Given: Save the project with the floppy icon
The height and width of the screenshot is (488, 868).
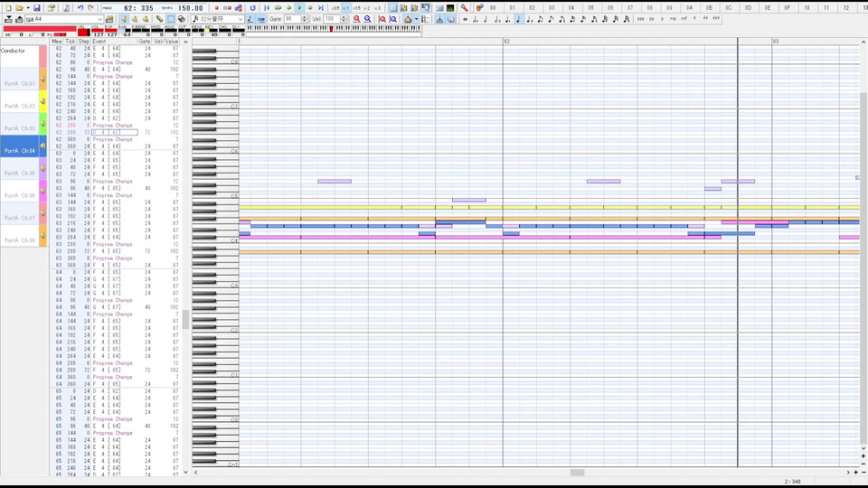Looking at the screenshot, I should coord(37,8).
